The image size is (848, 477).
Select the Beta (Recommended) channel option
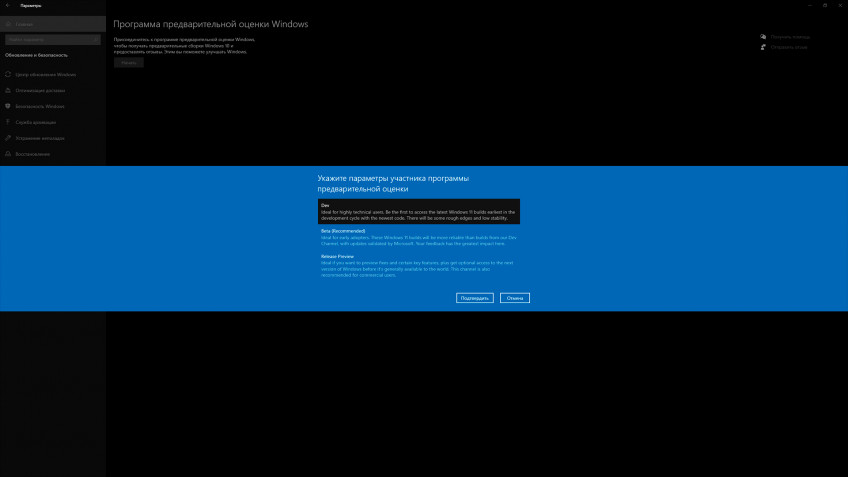[x=419, y=237]
